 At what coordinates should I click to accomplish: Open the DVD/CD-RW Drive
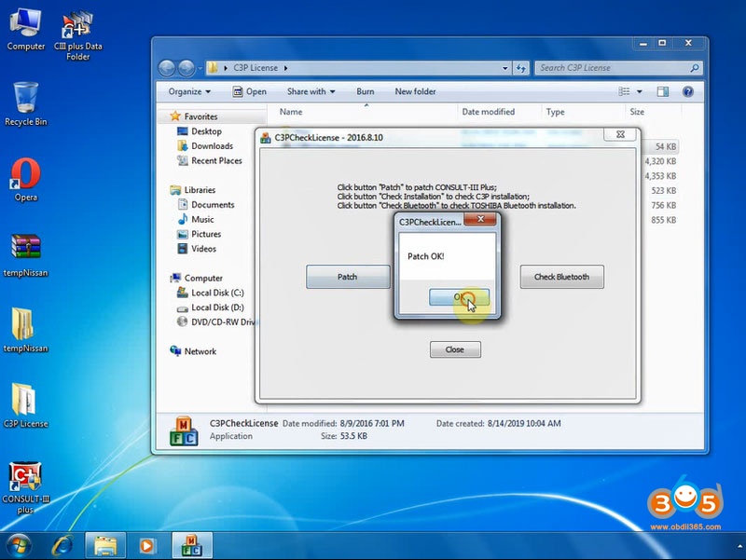tap(215, 321)
